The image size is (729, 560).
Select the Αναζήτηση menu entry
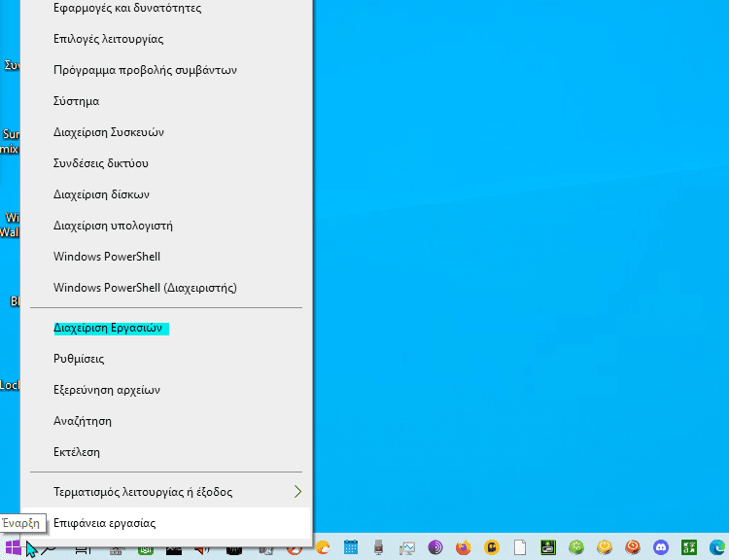pos(166,421)
